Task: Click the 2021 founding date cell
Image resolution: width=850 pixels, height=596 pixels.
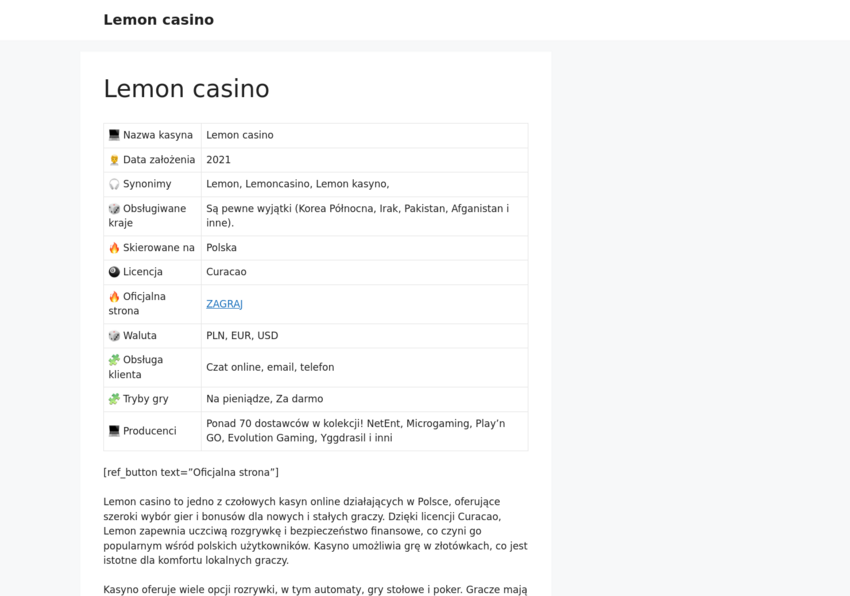Action: [x=218, y=160]
